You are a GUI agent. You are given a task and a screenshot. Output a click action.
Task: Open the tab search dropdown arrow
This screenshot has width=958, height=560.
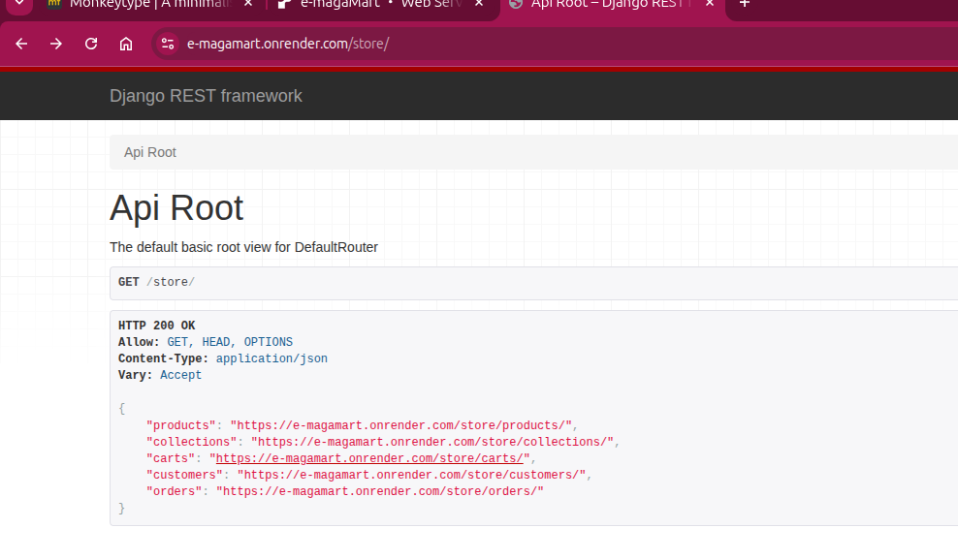19,4
